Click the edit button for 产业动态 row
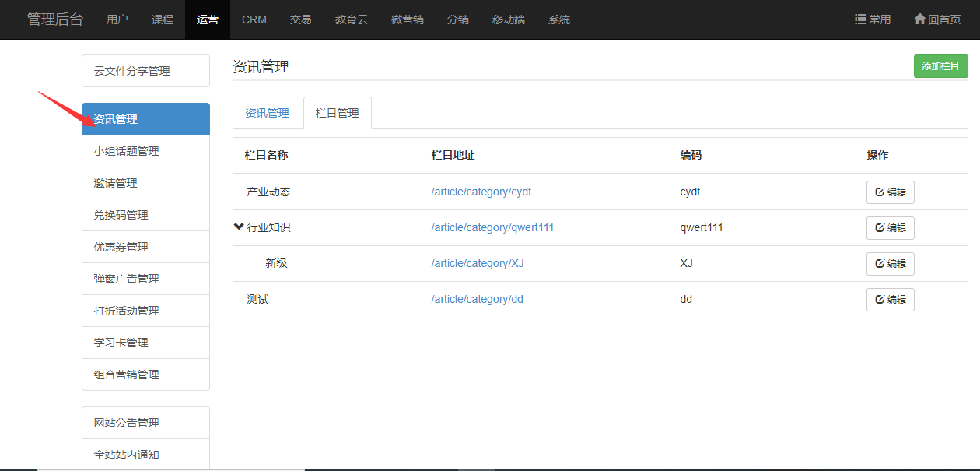Viewport: 980px width, 471px height. (890, 192)
